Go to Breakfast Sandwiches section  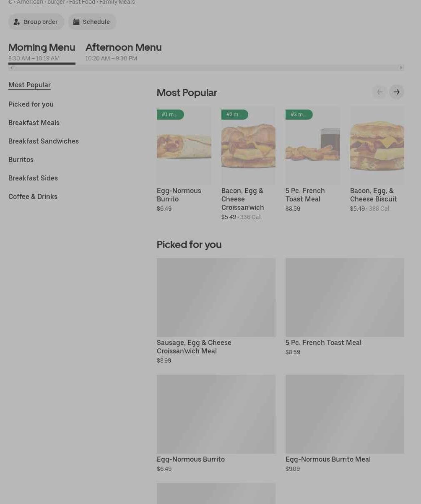click(44, 141)
